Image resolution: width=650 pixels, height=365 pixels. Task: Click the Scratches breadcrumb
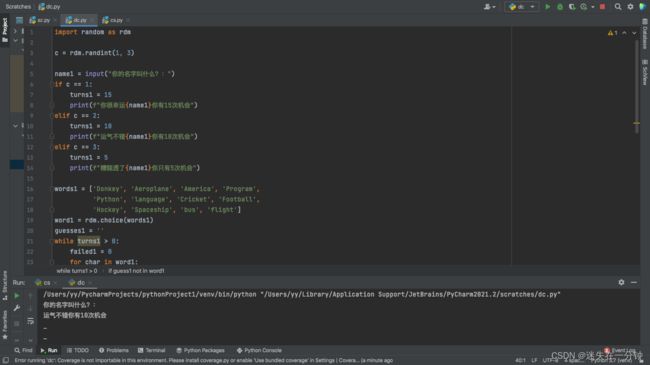click(18, 7)
